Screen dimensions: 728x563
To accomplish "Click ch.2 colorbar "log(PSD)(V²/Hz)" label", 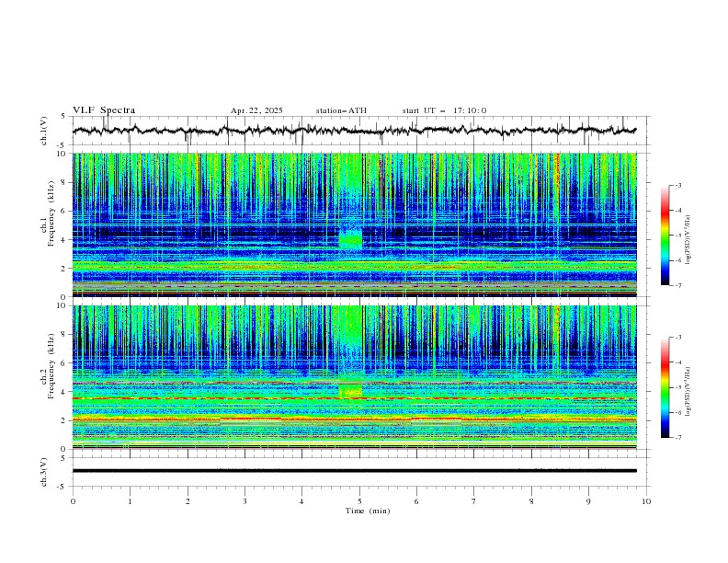I will 688,392.
